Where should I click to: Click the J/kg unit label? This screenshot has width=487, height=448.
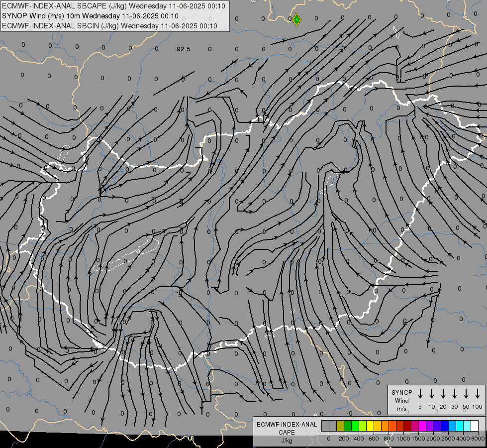tap(287, 441)
